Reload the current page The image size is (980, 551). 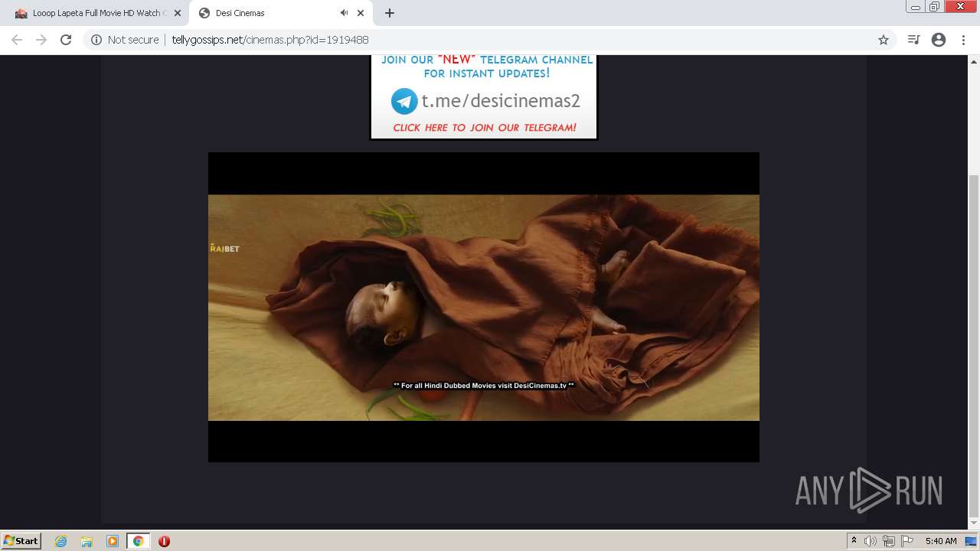click(x=66, y=40)
